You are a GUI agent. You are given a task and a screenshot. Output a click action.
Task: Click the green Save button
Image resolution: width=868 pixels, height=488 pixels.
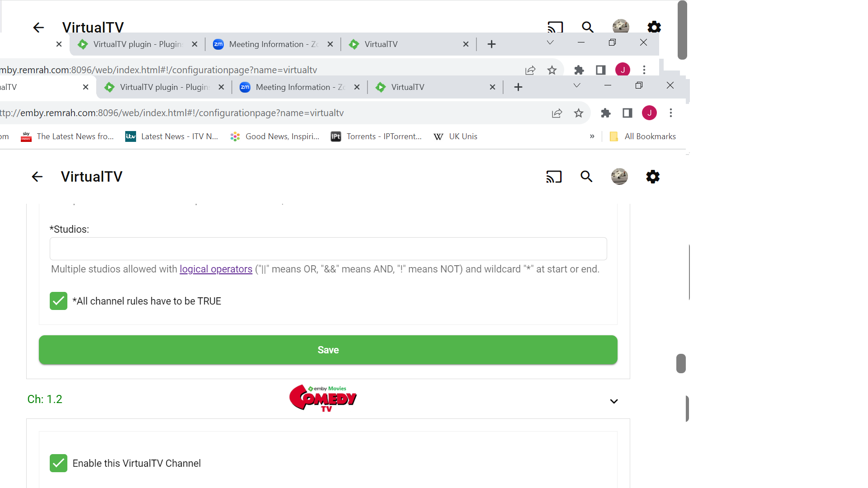(x=328, y=350)
